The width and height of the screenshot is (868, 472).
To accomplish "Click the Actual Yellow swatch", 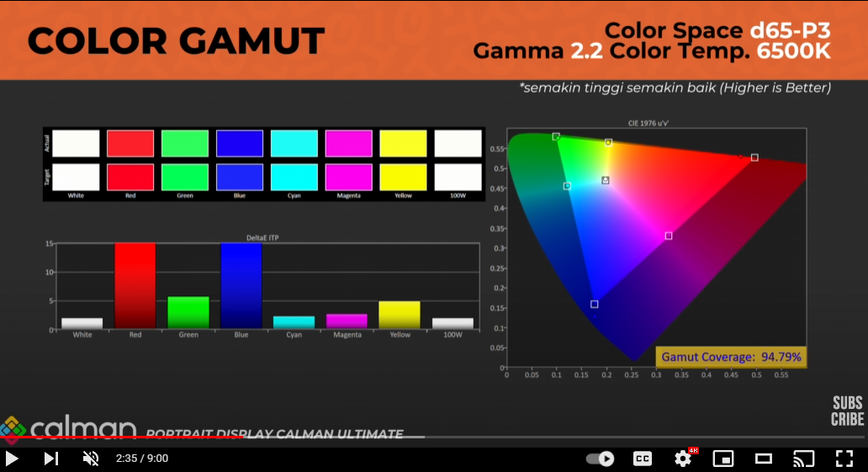I will (x=403, y=144).
